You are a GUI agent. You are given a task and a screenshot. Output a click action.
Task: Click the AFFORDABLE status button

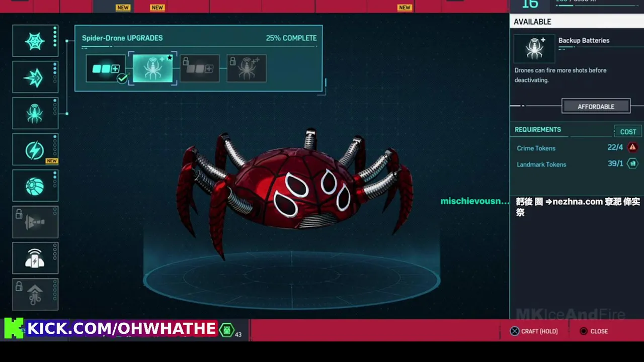596,107
